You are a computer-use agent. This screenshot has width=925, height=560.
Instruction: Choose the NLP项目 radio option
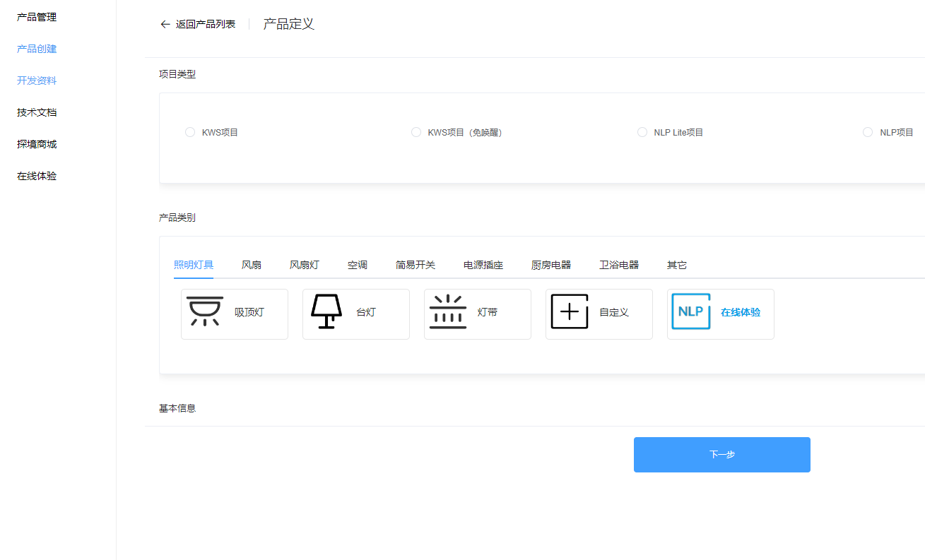tap(868, 132)
